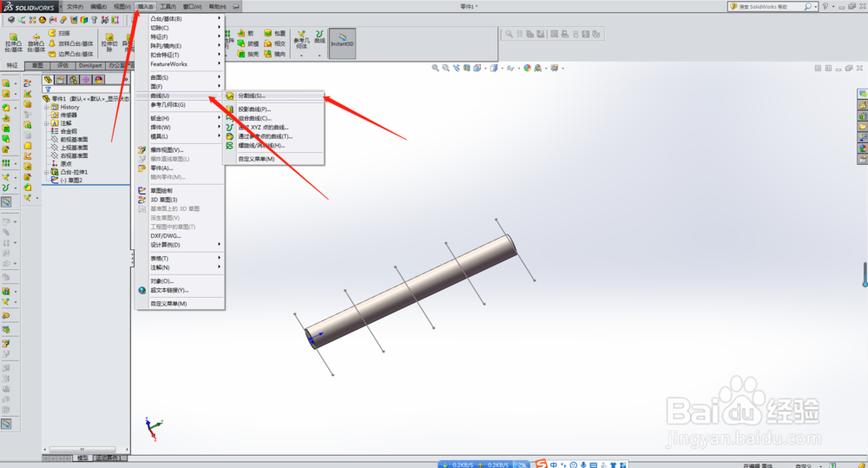Switch to the 评估 (Evaluate) CommandManager tab
The image size is (868, 468).
(62, 65)
